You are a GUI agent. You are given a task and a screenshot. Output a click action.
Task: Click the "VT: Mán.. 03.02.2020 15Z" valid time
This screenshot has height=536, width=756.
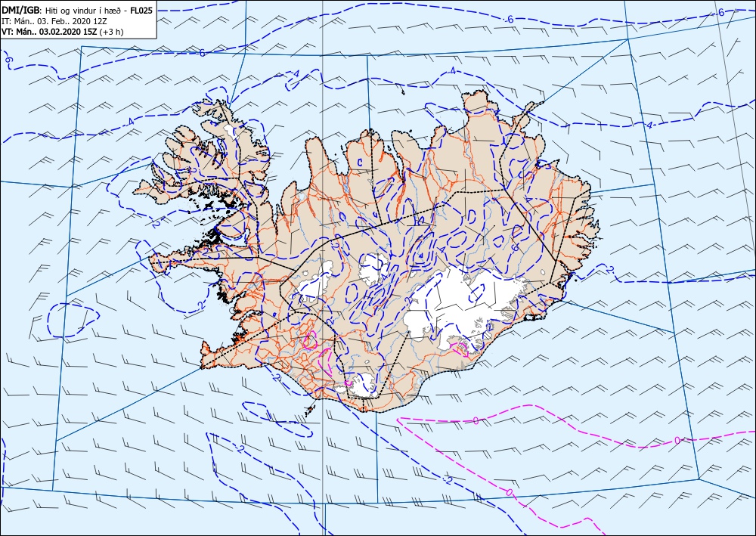(50, 32)
